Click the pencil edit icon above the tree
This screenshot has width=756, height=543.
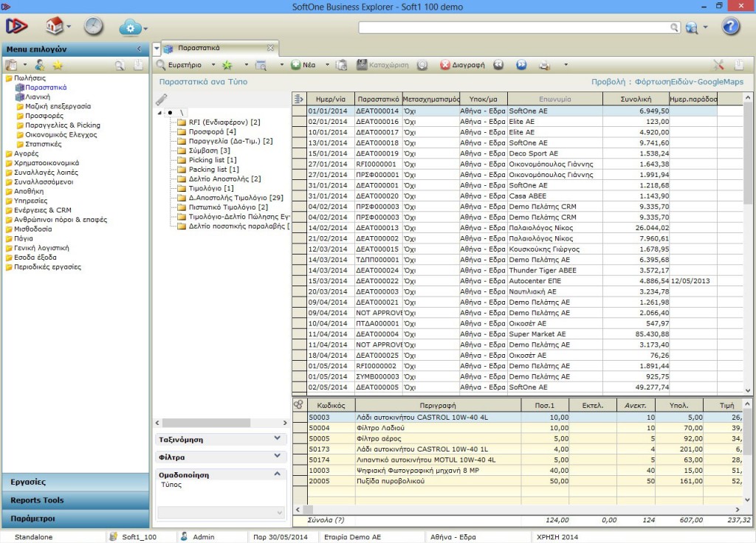pos(162,100)
